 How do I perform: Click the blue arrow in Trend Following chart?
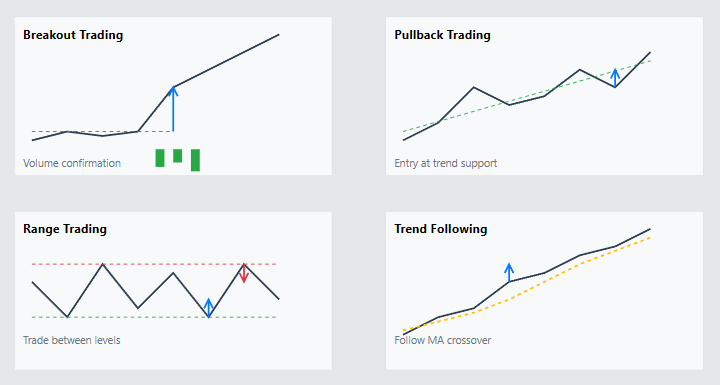[x=509, y=272]
